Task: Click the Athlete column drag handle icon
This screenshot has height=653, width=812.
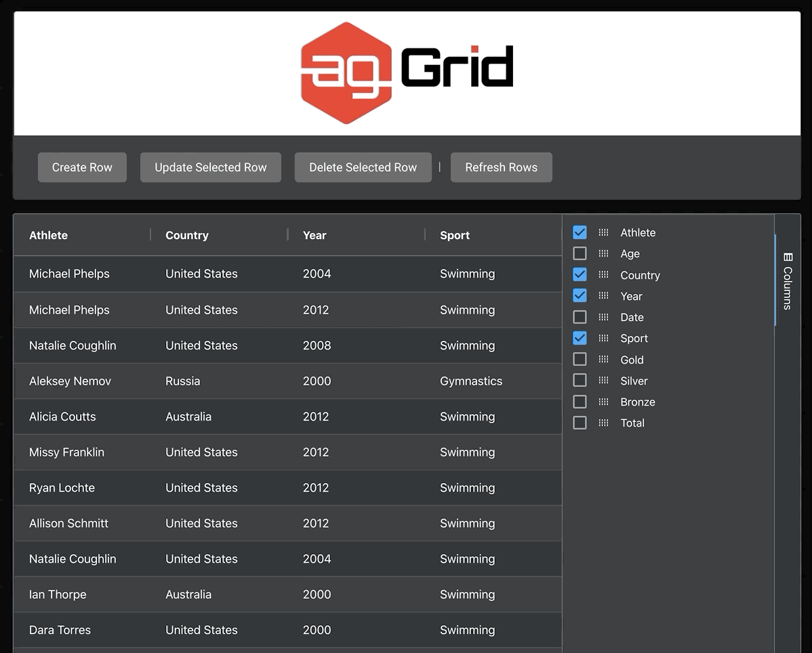Action: click(603, 232)
